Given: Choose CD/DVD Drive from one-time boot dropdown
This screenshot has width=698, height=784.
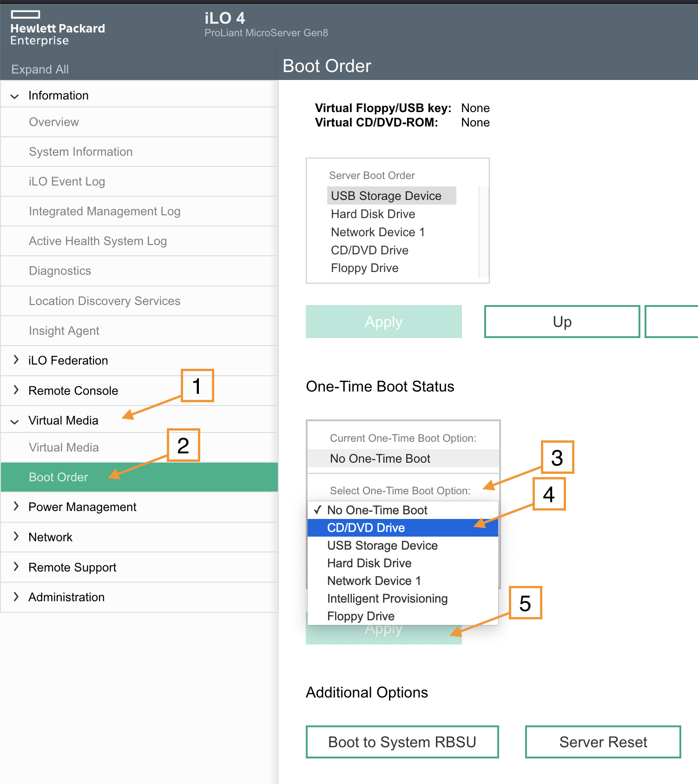Looking at the screenshot, I should pyautogui.click(x=366, y=528).
